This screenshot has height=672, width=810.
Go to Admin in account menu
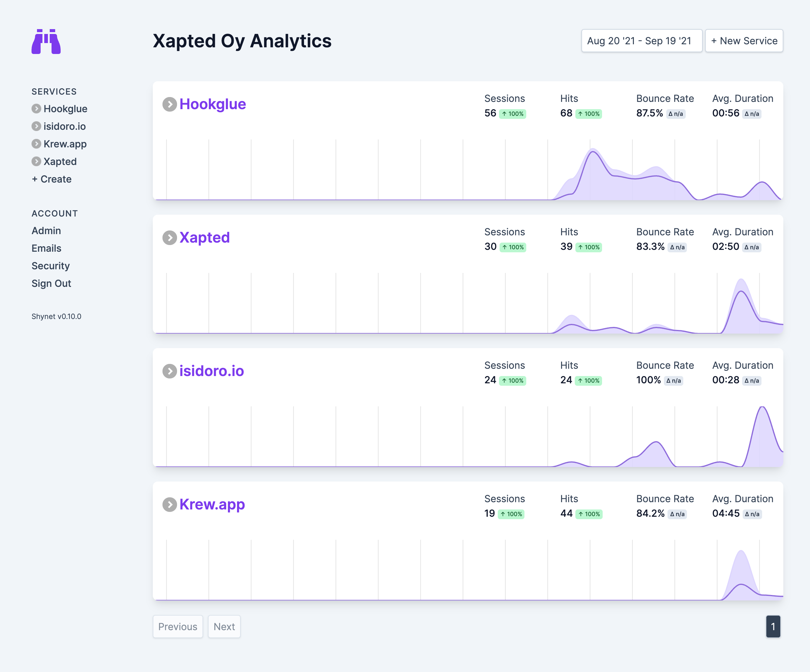(46, 231)
